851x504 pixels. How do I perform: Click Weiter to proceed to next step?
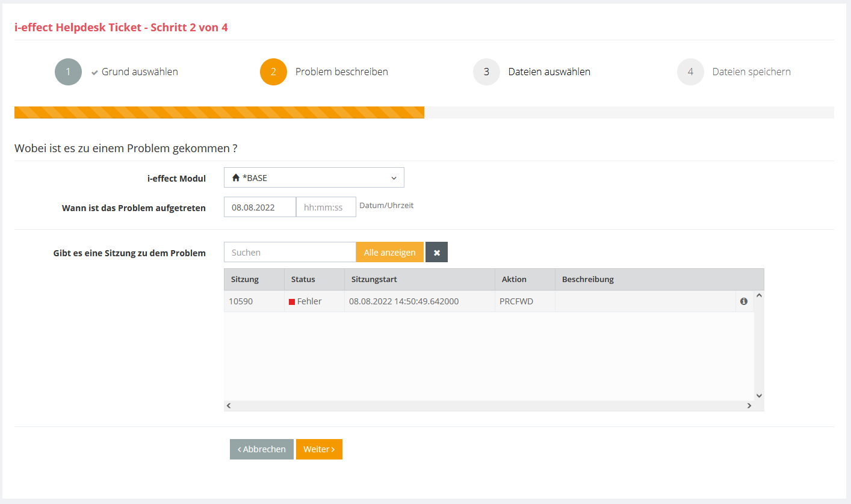tap(319, 449)
